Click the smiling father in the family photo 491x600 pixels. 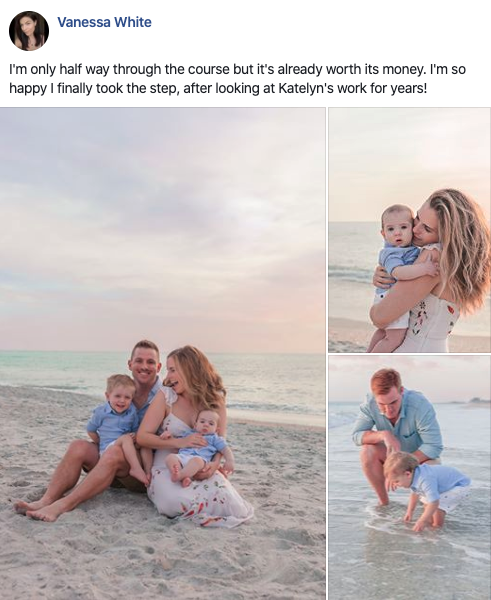[x=144, y=366]
